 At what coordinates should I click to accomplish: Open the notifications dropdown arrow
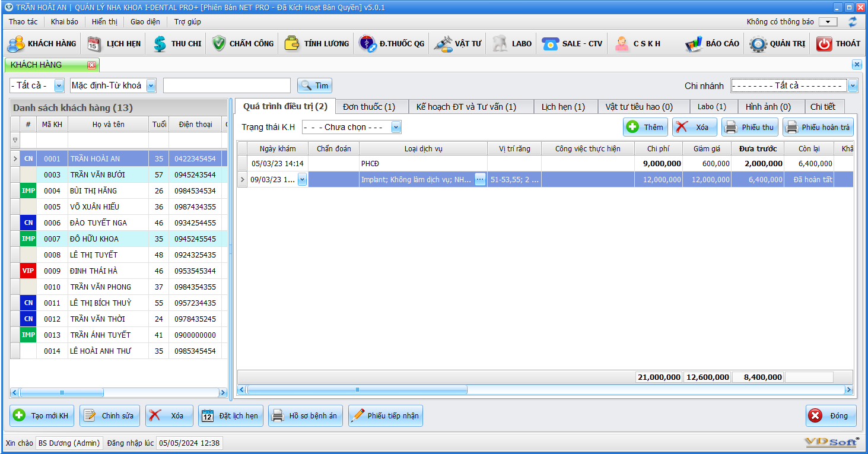coord(828,22)
